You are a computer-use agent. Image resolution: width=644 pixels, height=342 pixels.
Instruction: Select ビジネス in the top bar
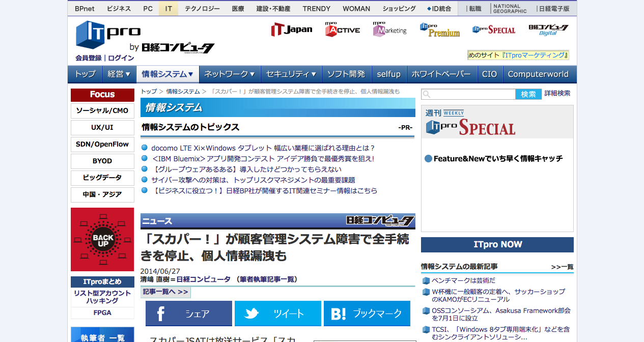[119, 9]
